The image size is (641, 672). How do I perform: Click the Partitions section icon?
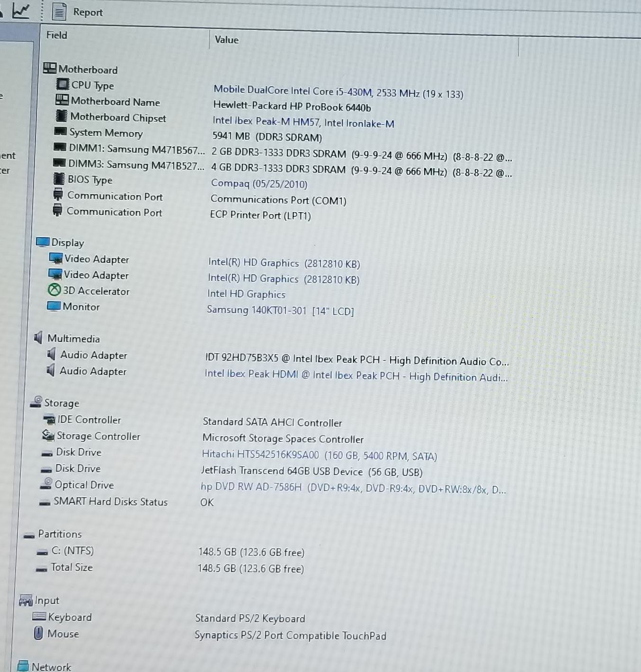pos(29,535)
